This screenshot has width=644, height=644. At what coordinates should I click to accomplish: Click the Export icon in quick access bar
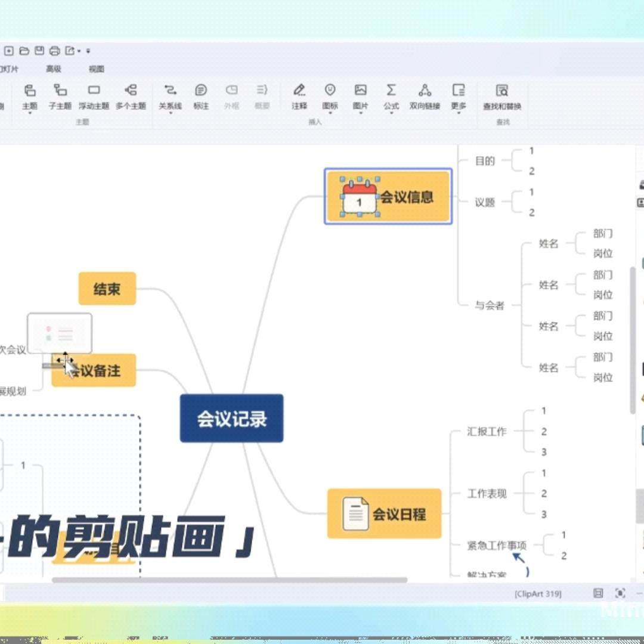pyautogui.click(x=70, y=51)
